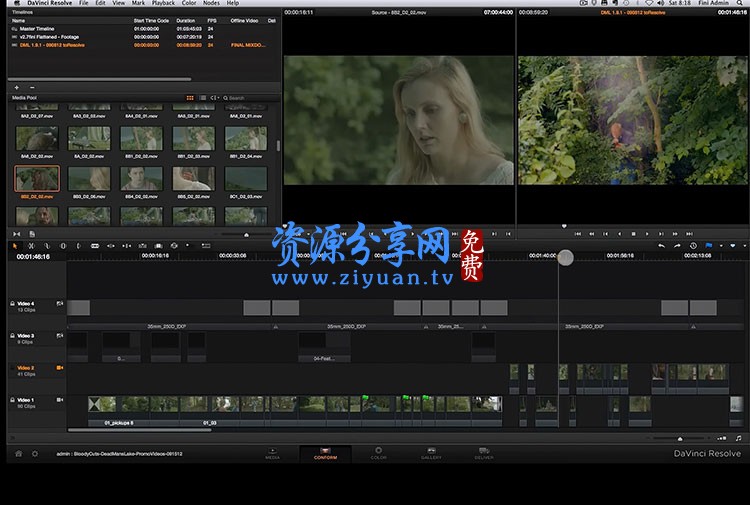The width and height of the screenshot is (750, 505).
Task: Select the orange DML 1.9.1 timeline row
Action: coord(143,45)
